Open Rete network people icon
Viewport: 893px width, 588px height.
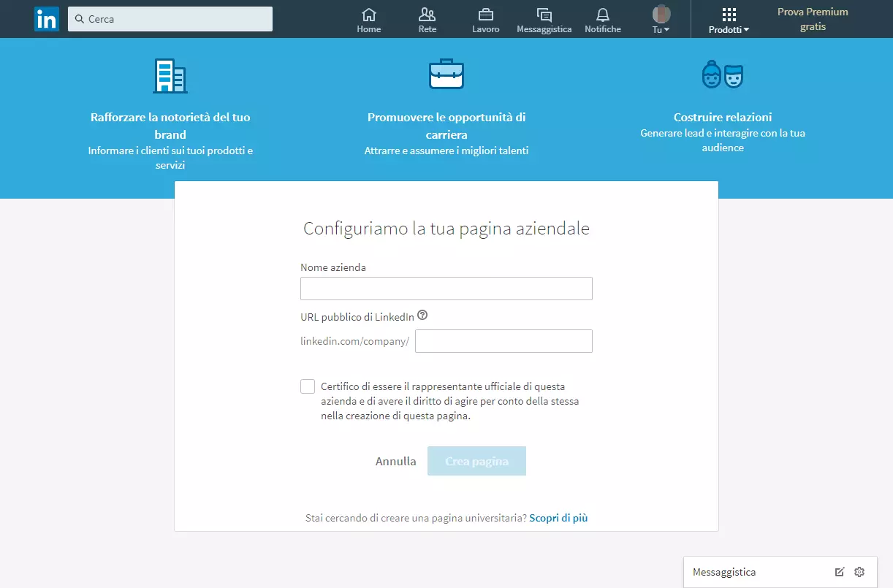pos(427,15)
